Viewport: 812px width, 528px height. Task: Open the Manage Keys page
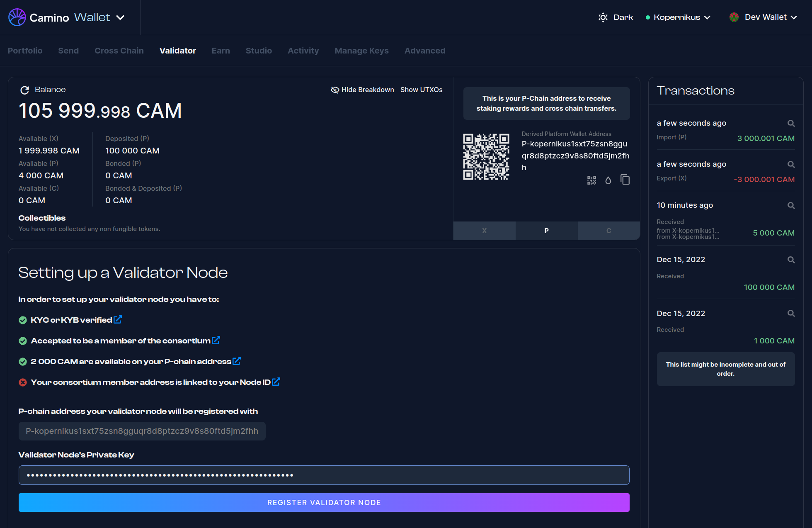coord(361,51)
